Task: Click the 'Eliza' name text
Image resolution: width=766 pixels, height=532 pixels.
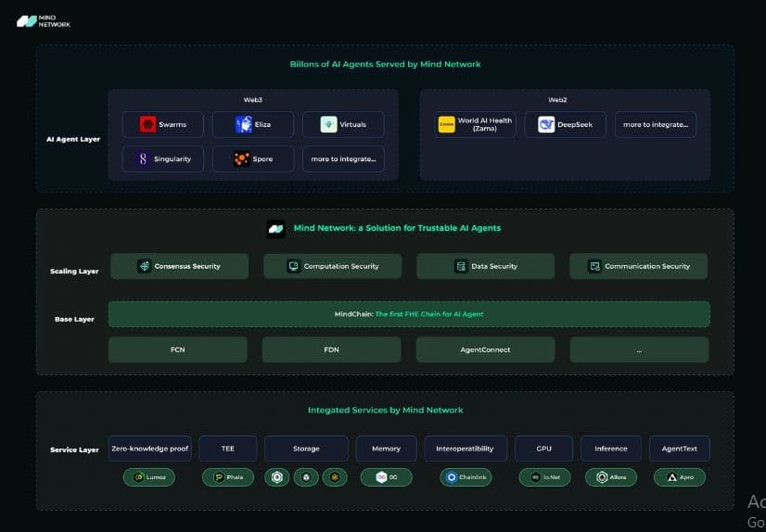Action: 262,124
